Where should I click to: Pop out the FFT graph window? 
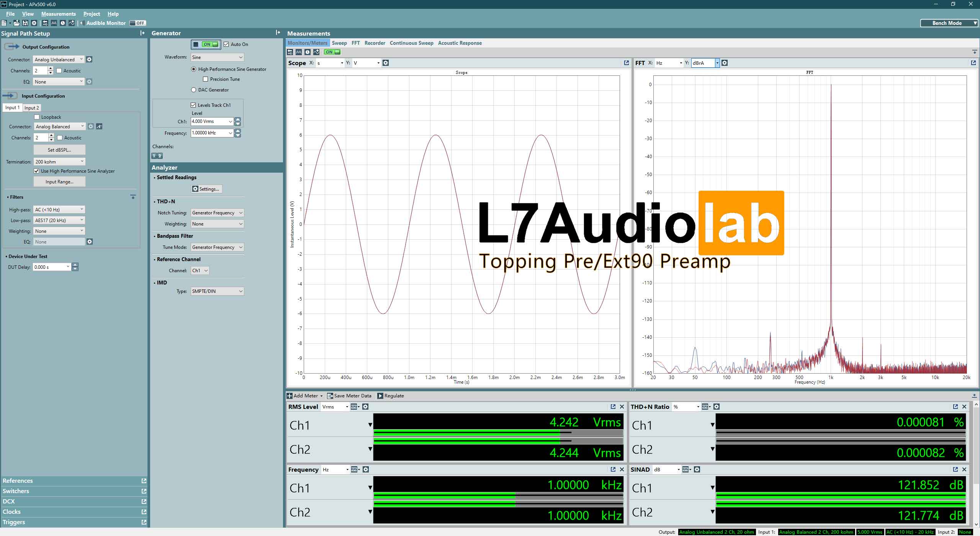973,63
